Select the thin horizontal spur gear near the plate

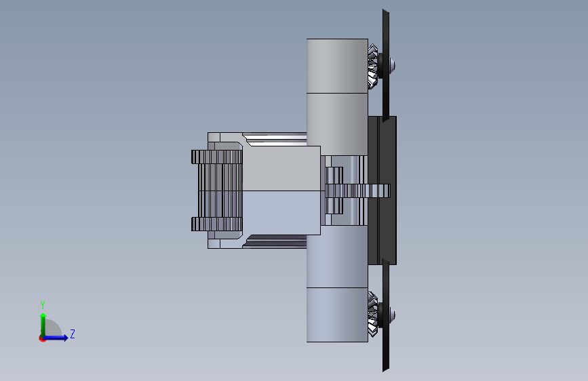point(357,190)
